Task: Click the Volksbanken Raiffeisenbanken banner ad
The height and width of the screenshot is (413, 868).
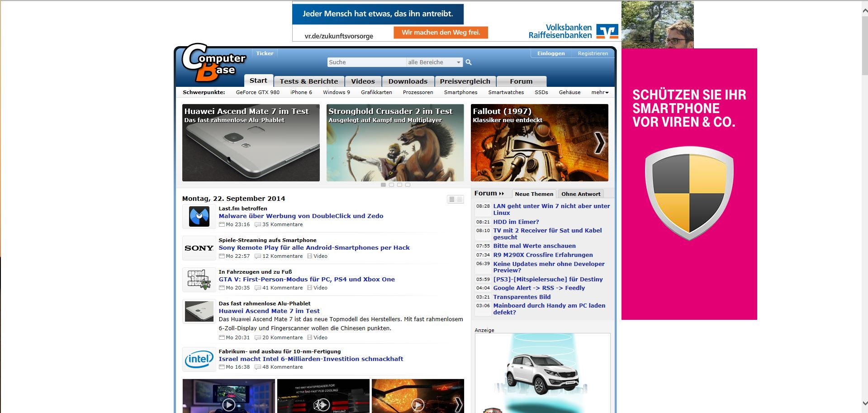Action: pos(456,21)
